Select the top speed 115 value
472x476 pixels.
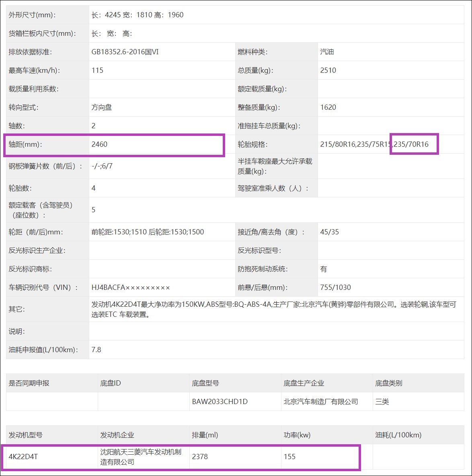(x=97, y=70)
